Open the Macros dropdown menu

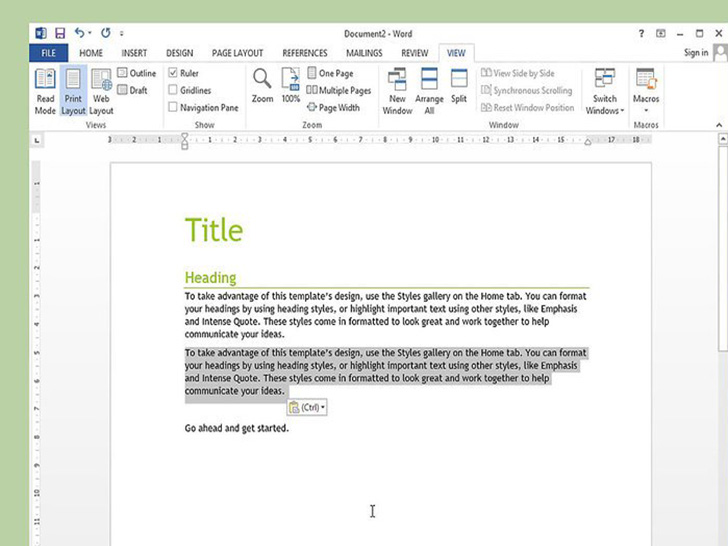[646, 92]
